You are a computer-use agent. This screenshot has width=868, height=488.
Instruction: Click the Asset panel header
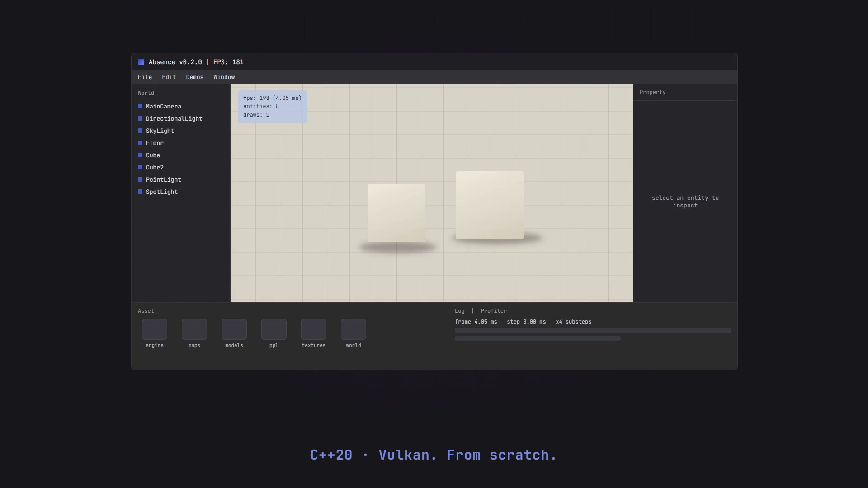point(146,311)
